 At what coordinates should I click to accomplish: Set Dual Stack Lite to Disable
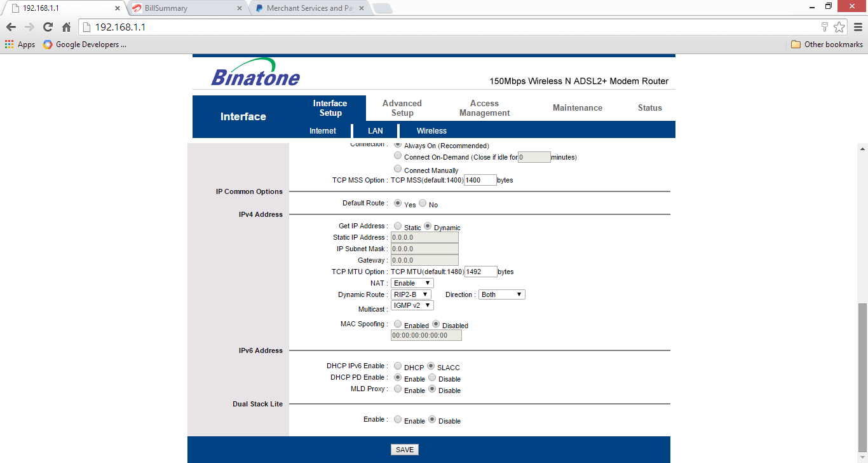tap(432, 419)
